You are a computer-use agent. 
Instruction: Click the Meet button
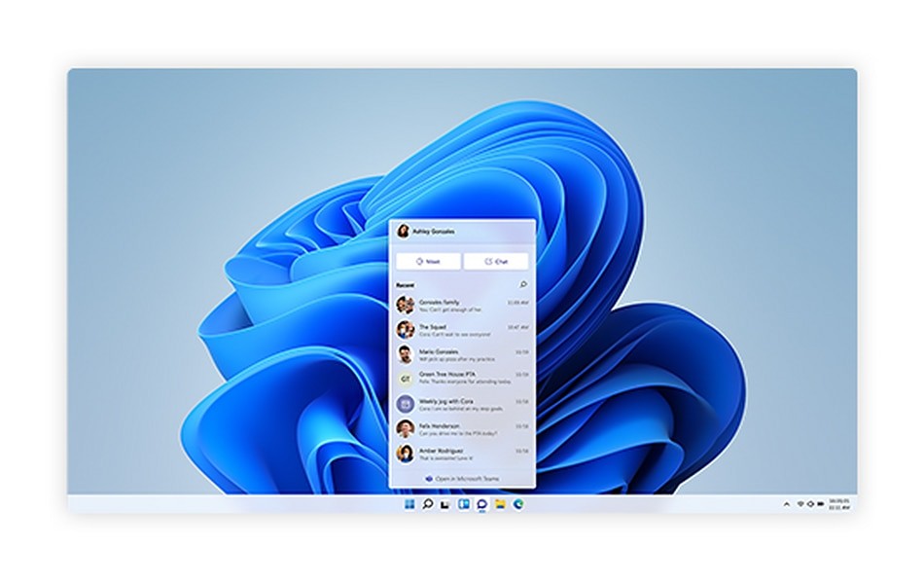click(x=428, y=261)
